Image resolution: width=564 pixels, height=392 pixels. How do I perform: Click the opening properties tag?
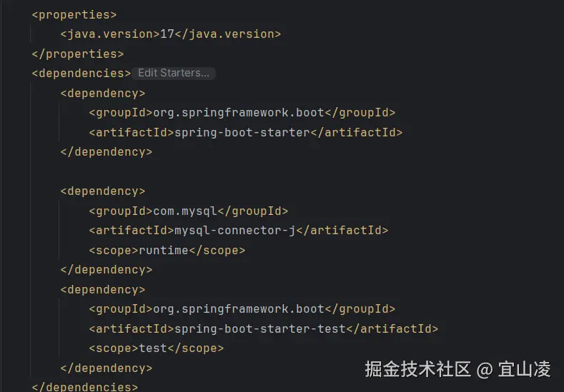(x=74, y=14)
